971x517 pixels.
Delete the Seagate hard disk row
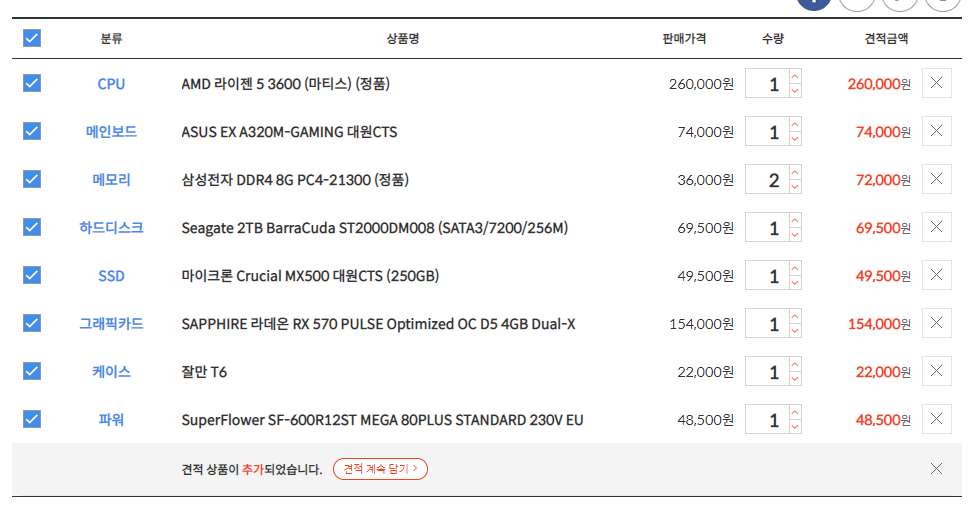click(x=936, y=227)
